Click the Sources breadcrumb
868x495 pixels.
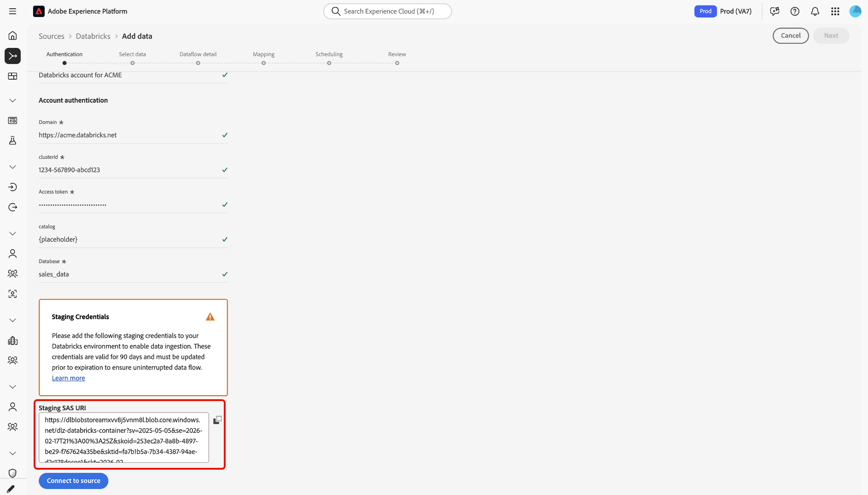[x=52, y=36]
